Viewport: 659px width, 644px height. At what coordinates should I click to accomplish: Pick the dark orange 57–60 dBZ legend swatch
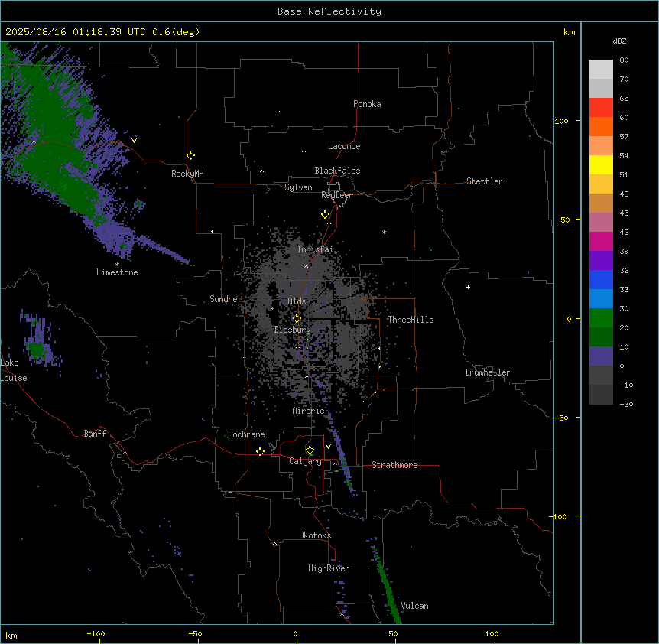(x=601, y=126)
